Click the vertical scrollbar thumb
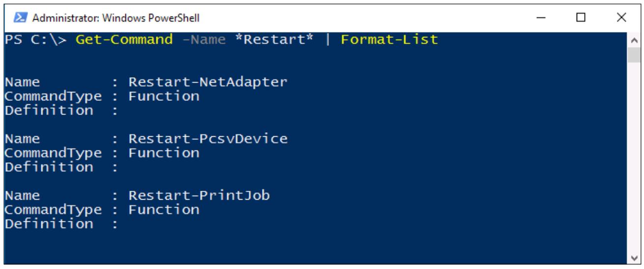This screenshot has height=269, width=644. (633, 55)
